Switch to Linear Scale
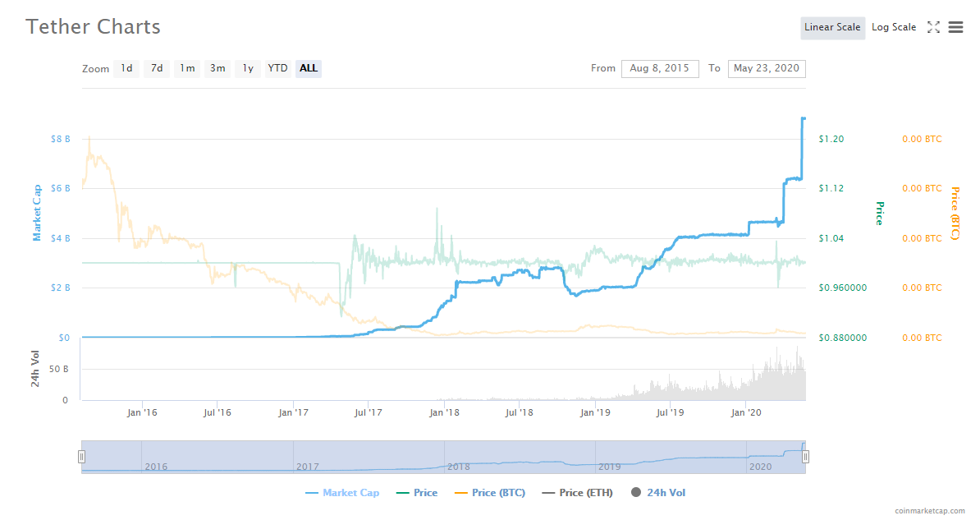980x520 pixels. (x=832, y=28)
